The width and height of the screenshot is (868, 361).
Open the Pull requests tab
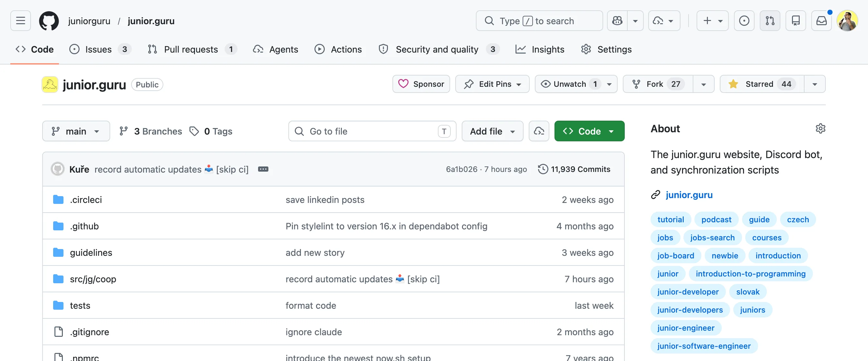coord(192,49)
